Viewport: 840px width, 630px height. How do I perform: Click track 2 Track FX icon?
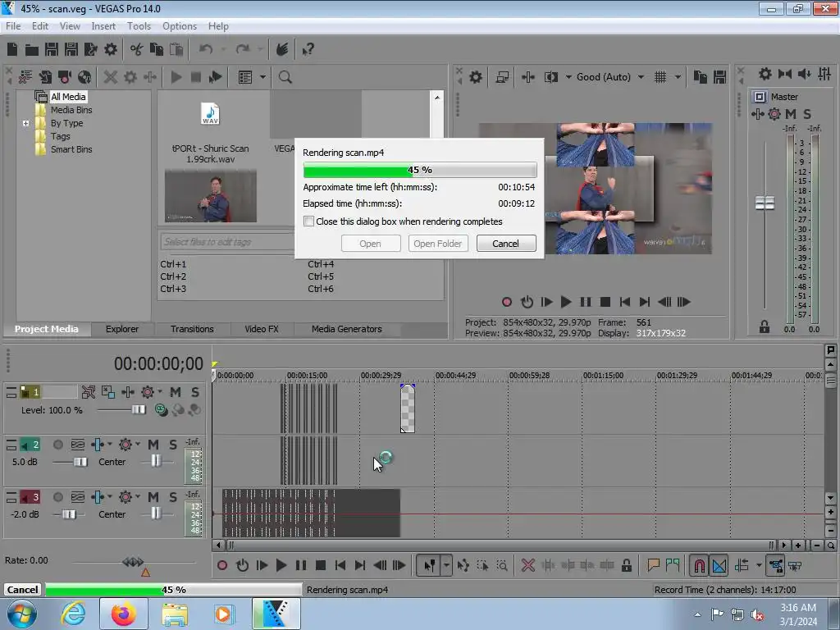tap(126, 445)
